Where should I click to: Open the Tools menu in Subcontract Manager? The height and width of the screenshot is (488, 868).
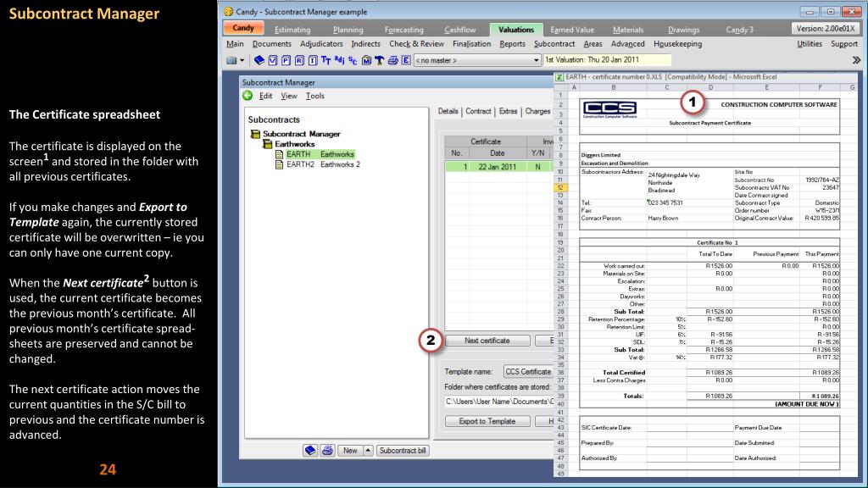pos(315,96)
